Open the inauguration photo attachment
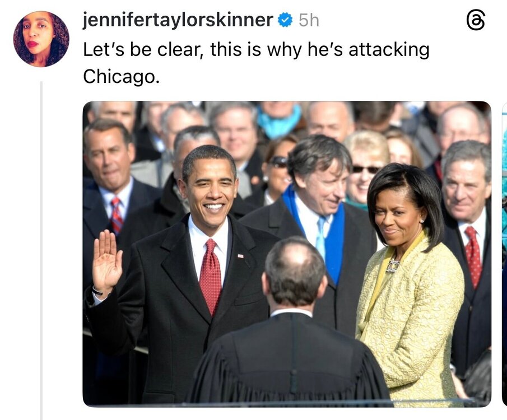Image resolution: width=507 pixels, height=420 pixels. [287, 254]
